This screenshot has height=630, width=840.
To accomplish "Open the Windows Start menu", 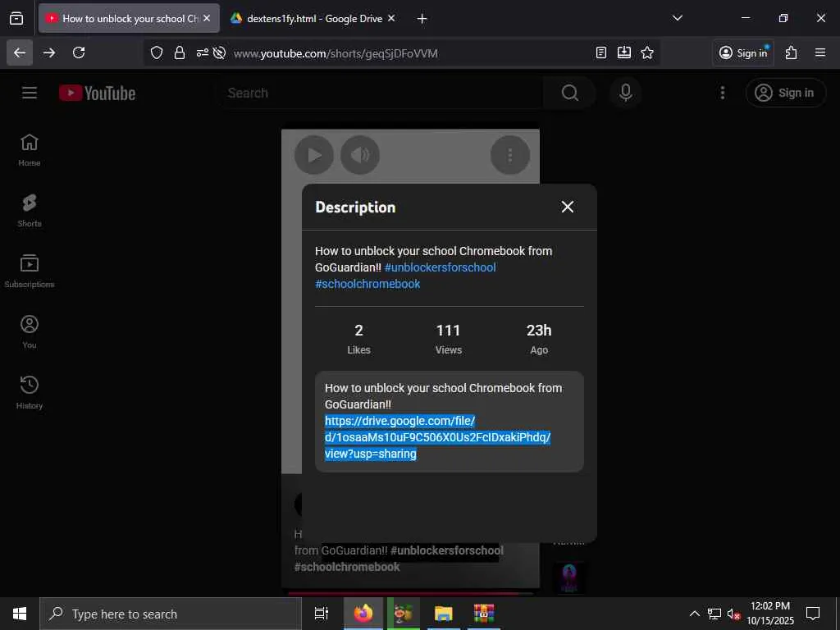I will point(20,614).
